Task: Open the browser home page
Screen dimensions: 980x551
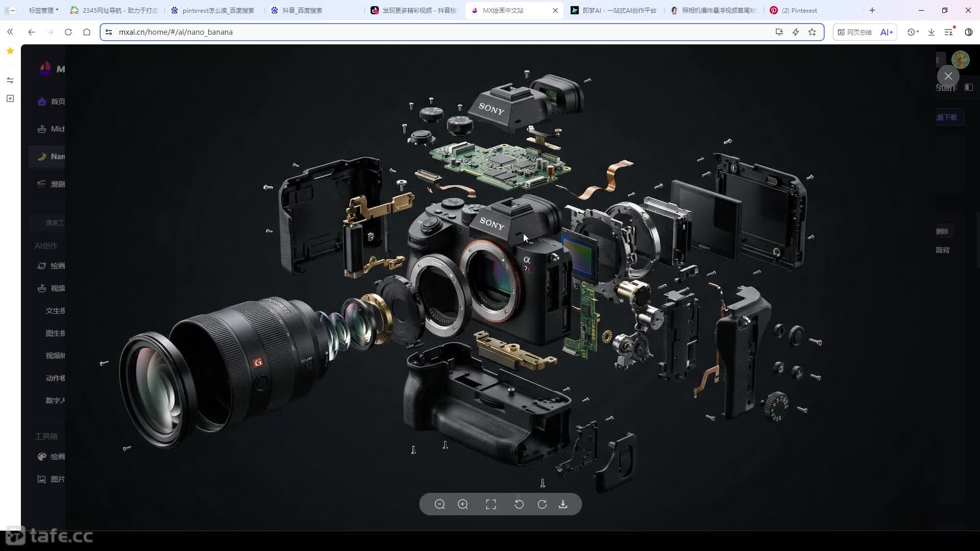Action: [87, 32]
